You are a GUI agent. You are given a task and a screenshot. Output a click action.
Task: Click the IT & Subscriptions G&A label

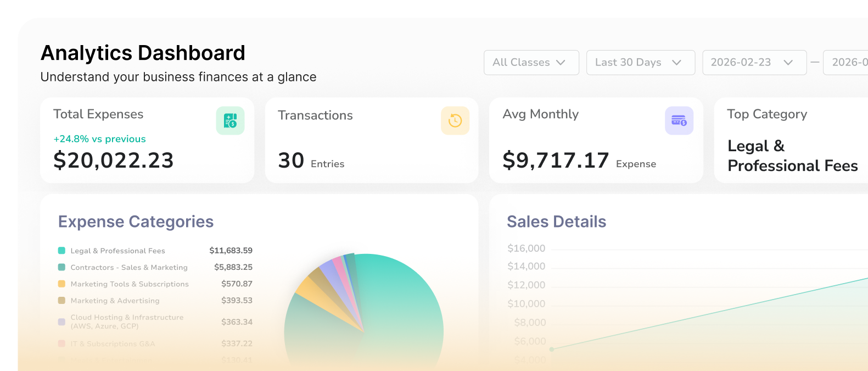pyautogui.click(x=113, y=344)
